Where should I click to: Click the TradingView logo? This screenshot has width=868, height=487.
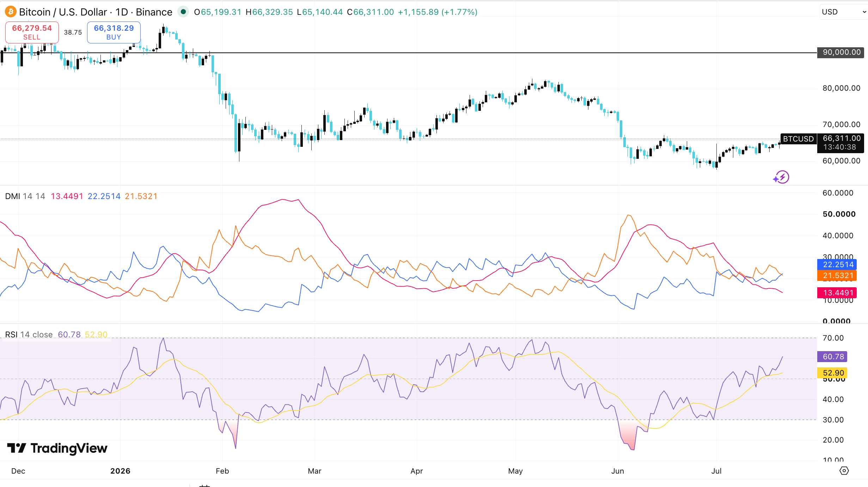57,448
